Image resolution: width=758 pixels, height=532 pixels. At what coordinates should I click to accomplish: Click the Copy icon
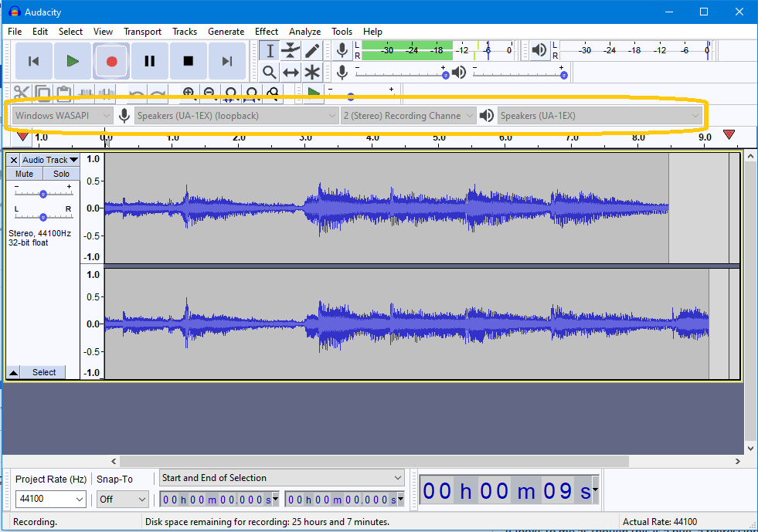click(x=42, y=93)
